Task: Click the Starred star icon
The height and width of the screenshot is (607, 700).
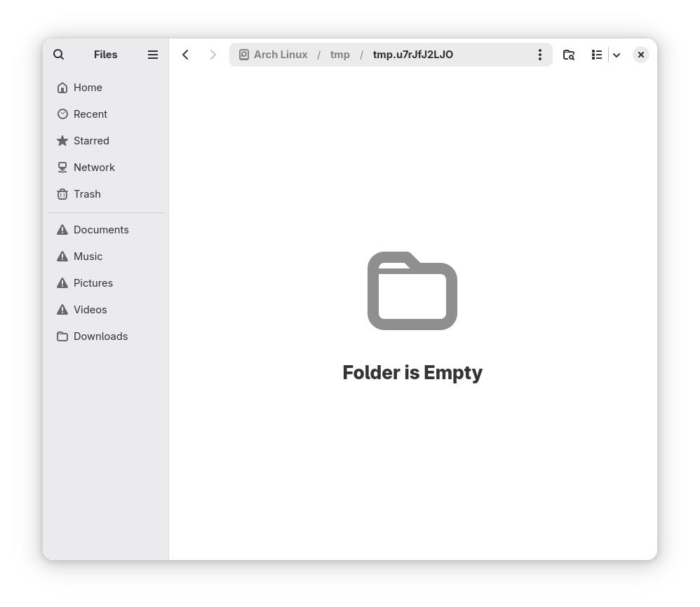Action: click(62, 141)
